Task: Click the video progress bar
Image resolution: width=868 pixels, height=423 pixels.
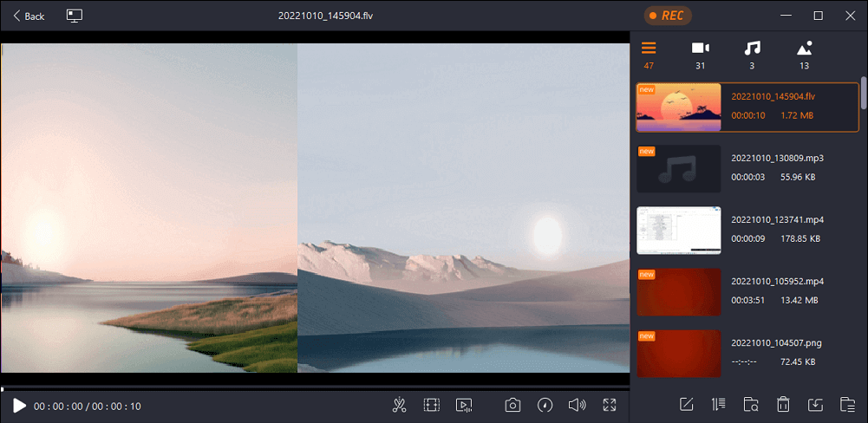Action: tap(315, 389)
